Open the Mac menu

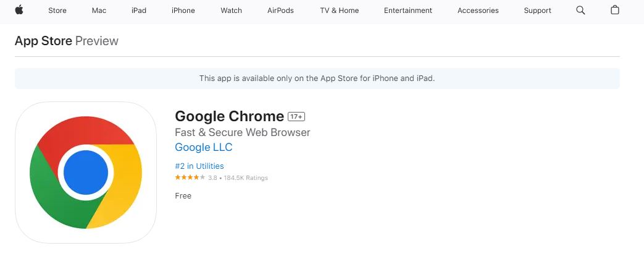(99, 11)
